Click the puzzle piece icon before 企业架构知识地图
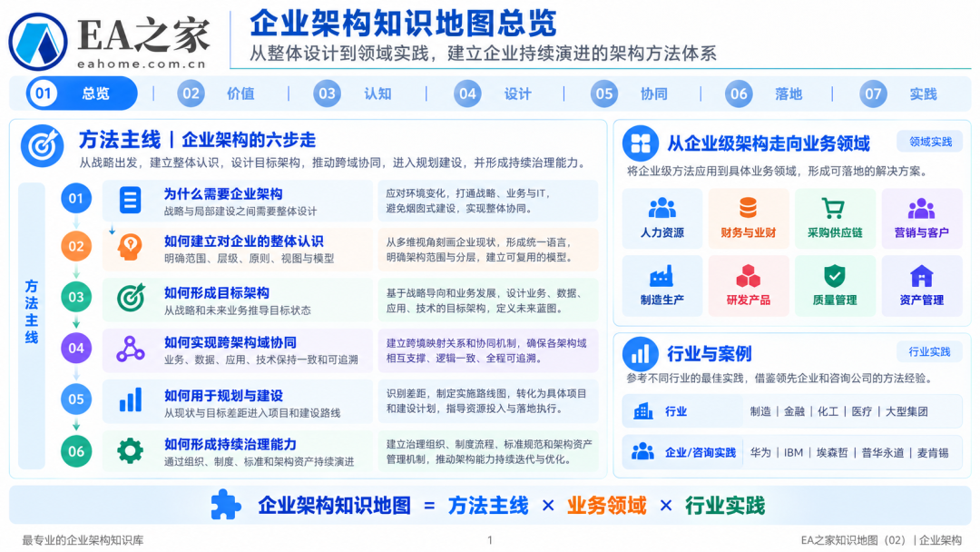Viewport: 980px width, 552px height. tap(226, 505)
